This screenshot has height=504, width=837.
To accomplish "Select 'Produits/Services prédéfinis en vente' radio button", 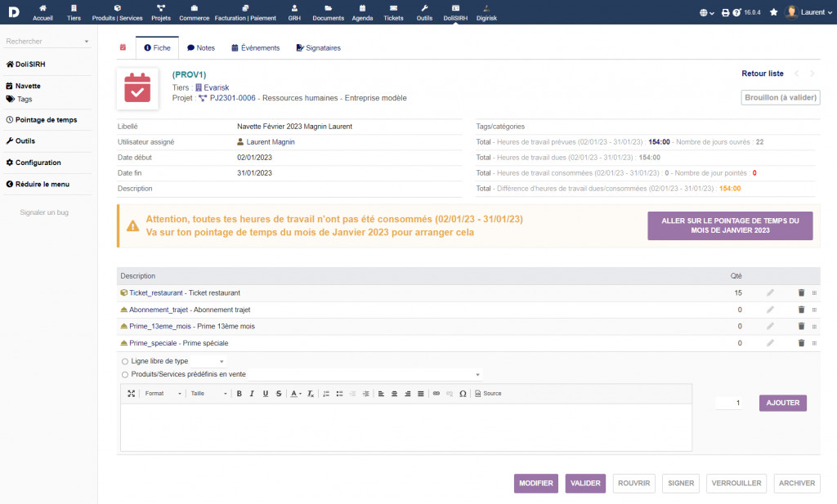I will click(125, 375).
